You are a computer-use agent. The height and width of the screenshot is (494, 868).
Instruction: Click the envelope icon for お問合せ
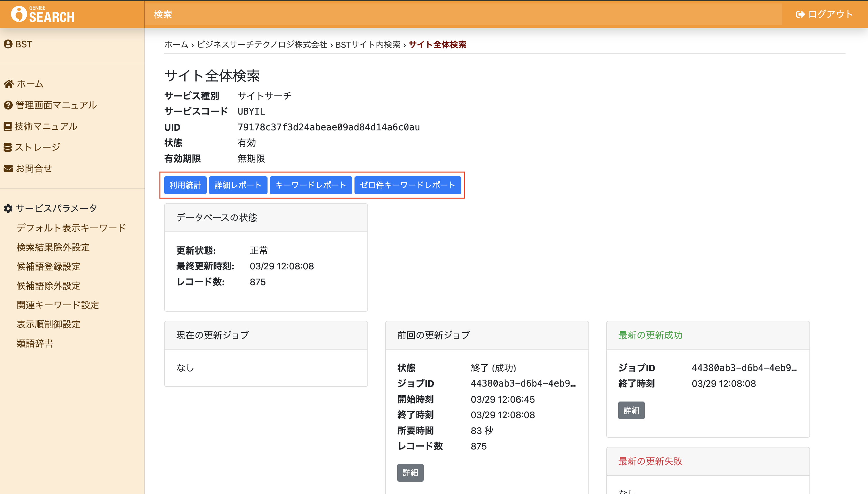(8, 168)
